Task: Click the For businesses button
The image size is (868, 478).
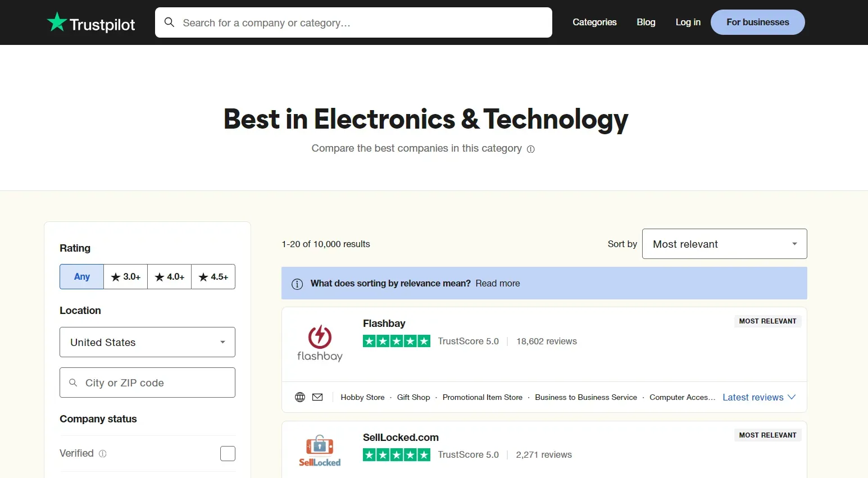Action: click(x=757, y=22)
